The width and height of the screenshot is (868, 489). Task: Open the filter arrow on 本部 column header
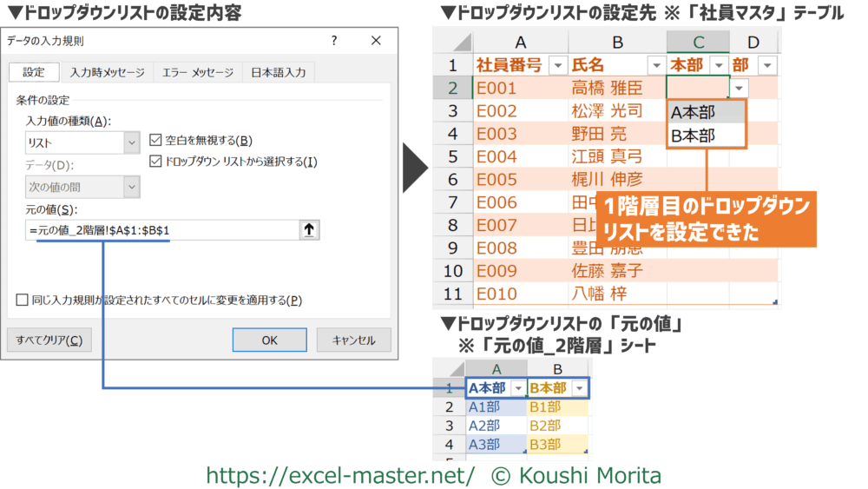(x=718, y=66)
